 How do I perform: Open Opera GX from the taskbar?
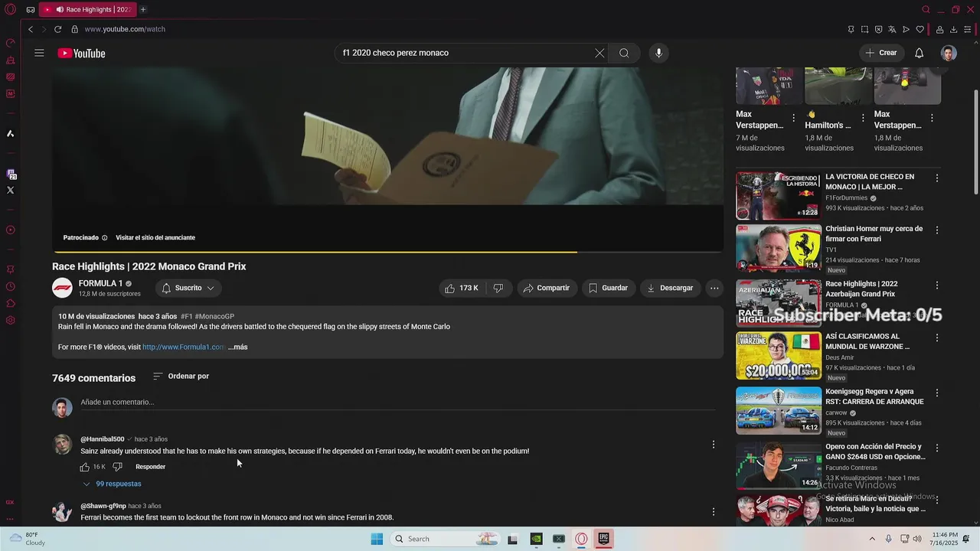coord(581,539)
